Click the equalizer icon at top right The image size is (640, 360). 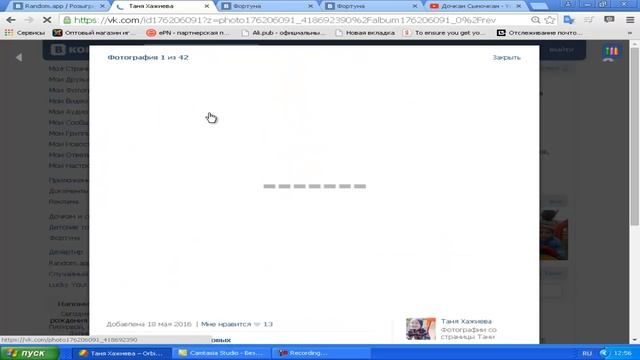click(x=611, y=52)
